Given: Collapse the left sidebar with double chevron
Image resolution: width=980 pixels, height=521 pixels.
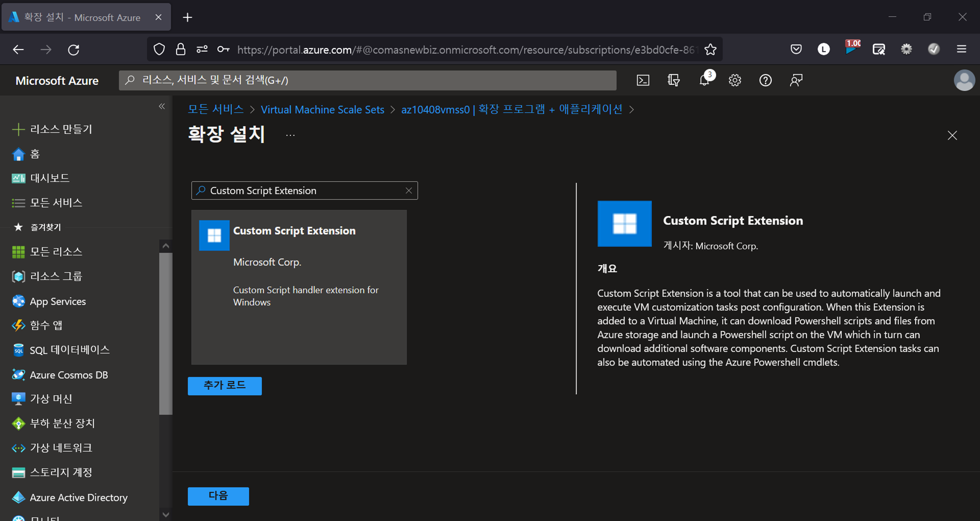Looking at the screenshot, I should click(162, 106).
